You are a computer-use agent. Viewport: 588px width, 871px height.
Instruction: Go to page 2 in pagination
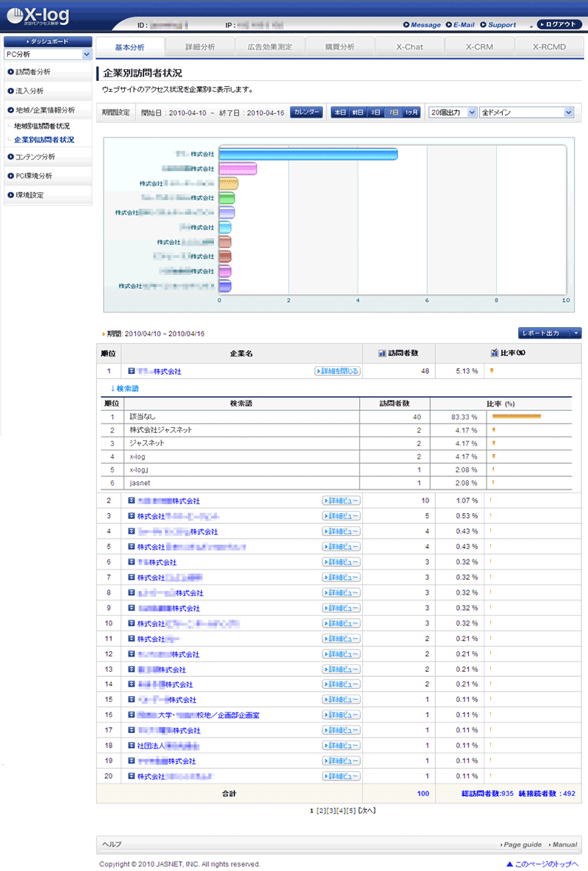(321, 811)
